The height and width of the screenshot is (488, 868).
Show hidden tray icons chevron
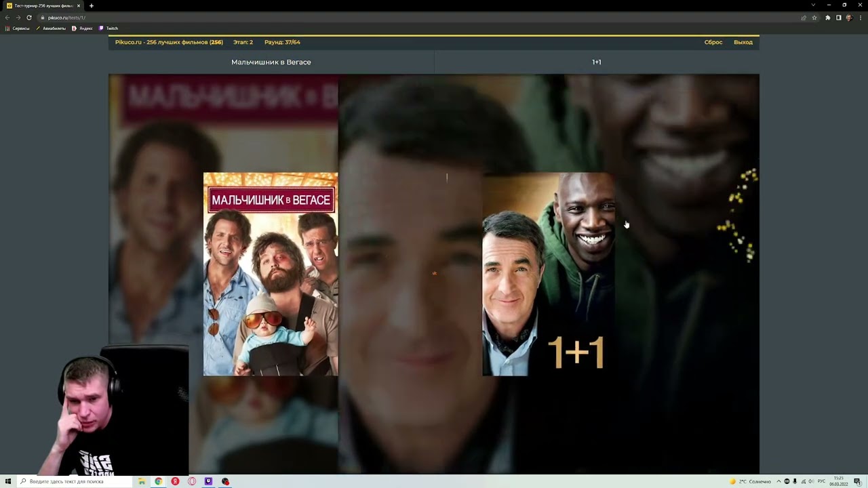(778, 481)
